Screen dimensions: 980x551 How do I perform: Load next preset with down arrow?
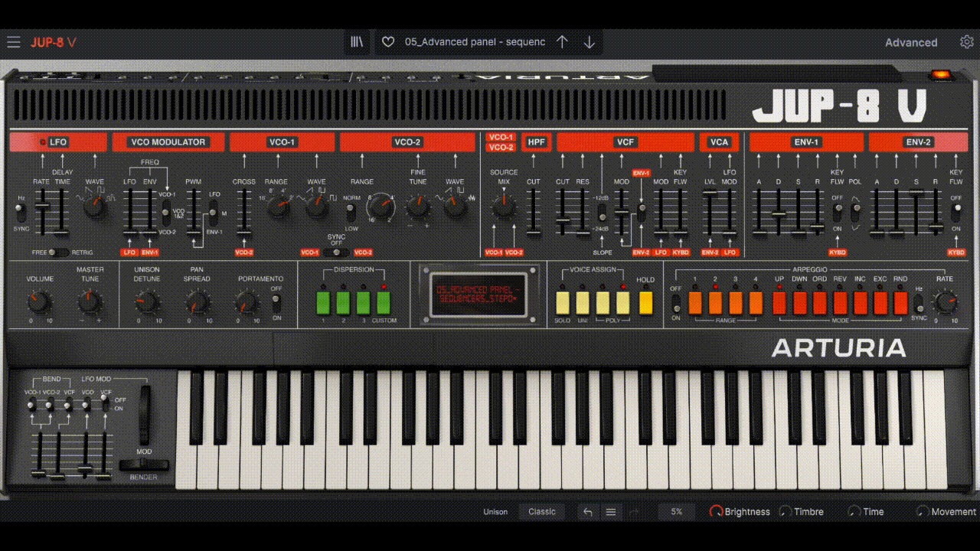(x=589, y=42)
